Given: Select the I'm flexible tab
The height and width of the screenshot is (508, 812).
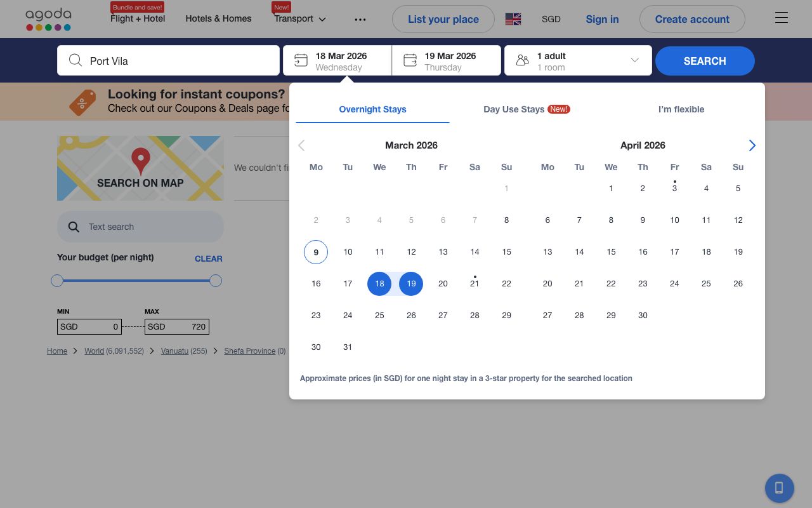Looking at the screenshot, I should [681, 109].
